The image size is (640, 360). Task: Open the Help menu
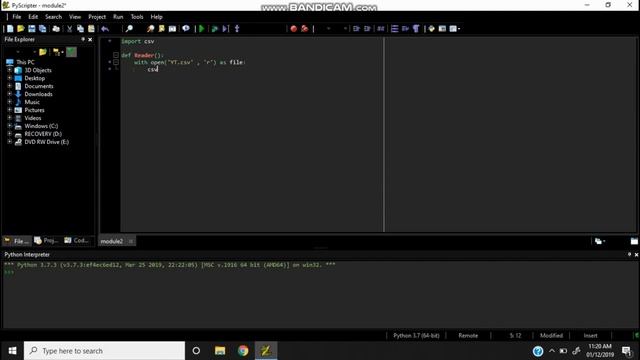tap(156, 17)
